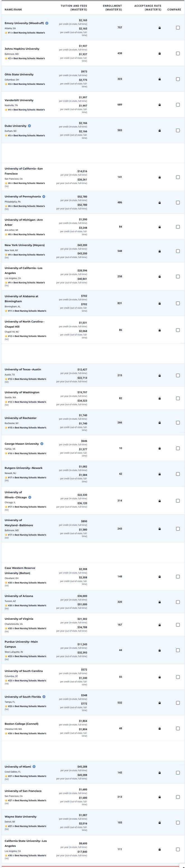
Task: Click the lock icon for University of Rochester
Action: pos(159,423)
